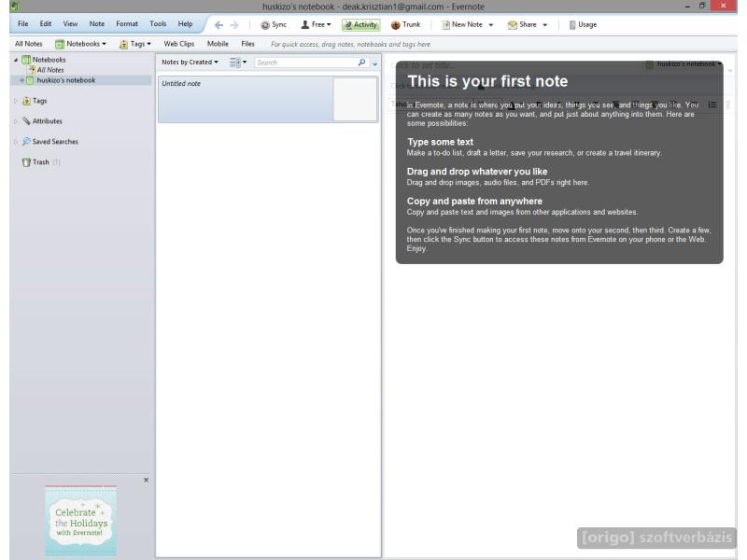Open Notes by Created sort dropdown
Screen dimensions: 747x560
coord(190,63)
